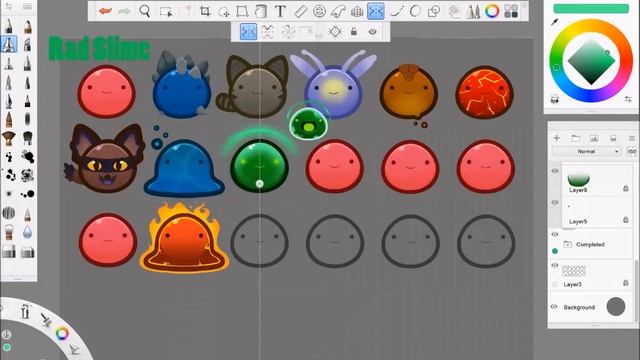Select the Quick Transform tool
Viewport: 640px width, 360px height.
(x=224, y=11)
